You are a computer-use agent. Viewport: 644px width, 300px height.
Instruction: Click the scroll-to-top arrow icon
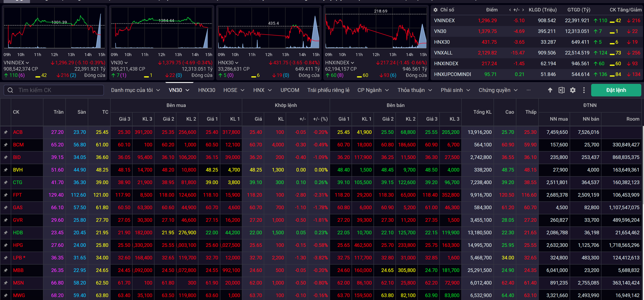click(550, 90)
